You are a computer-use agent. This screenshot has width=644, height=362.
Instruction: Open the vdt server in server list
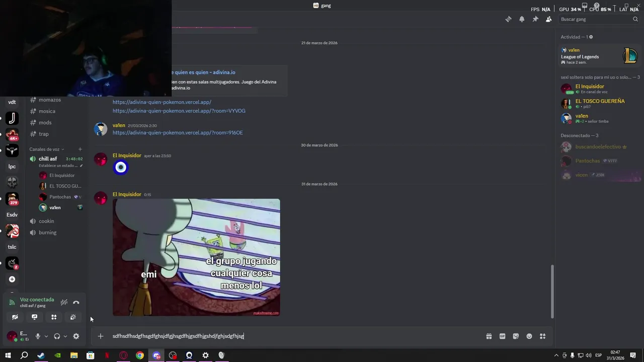click(x=12, y=102)
